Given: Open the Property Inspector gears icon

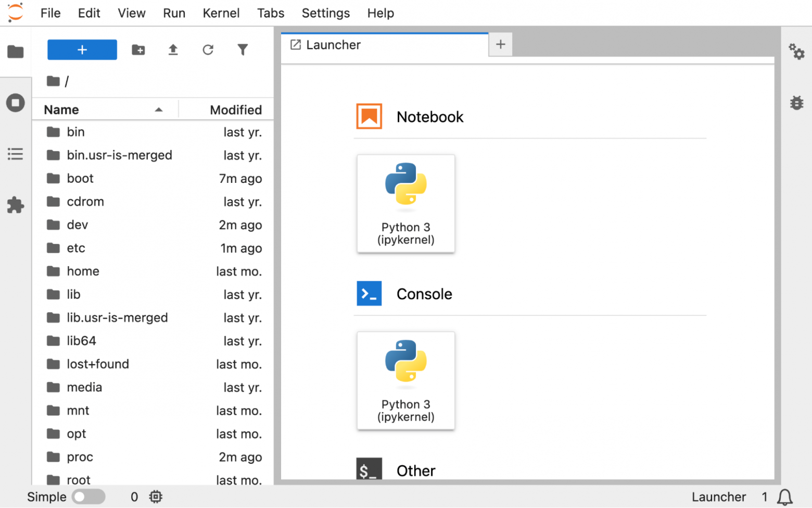Looking at the screenshot, I should (x=796, y=52).
